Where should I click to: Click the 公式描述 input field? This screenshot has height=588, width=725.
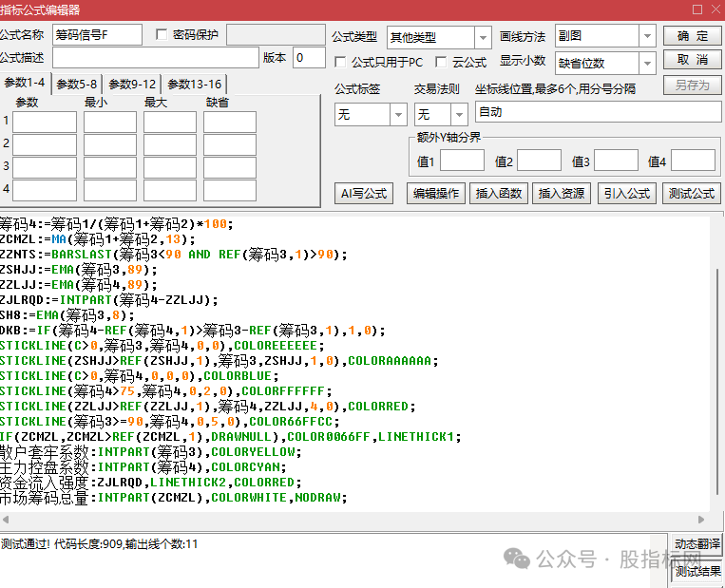click(x=156, y=58)
